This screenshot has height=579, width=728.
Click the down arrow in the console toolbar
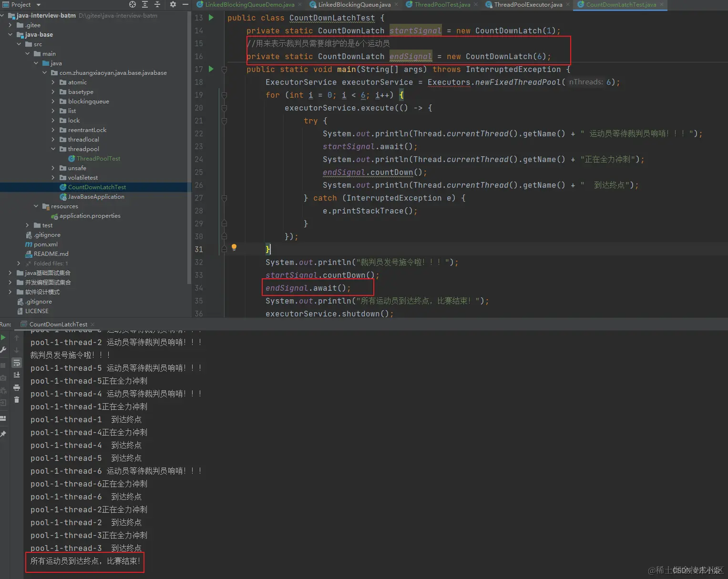tap(17, 350)
